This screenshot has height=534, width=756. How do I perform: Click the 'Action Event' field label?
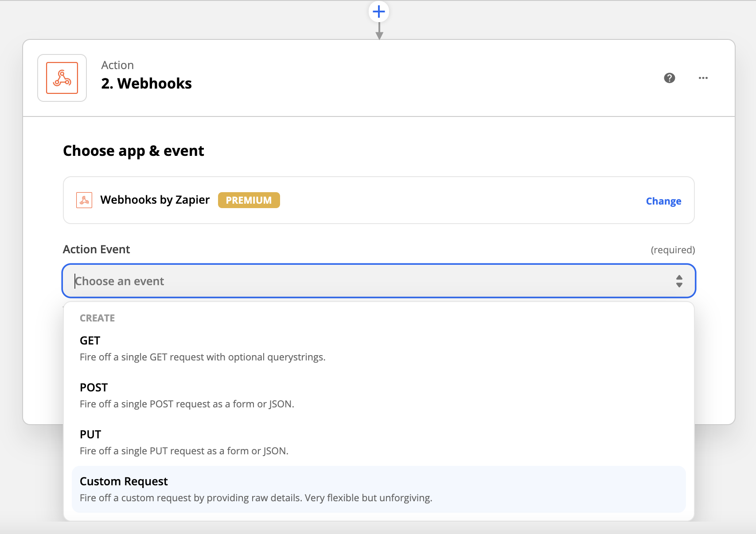pos(97,249)
